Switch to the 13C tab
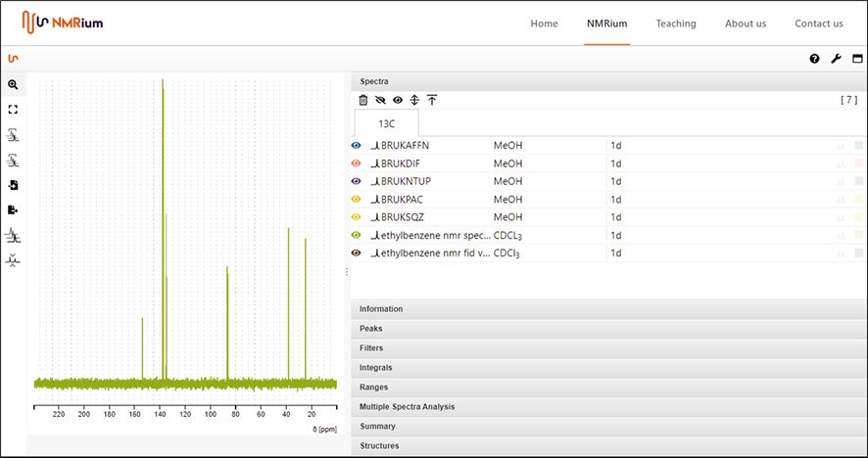Image resolution: width=868 pixels, height=458 pixels. [x=386, y=124]
